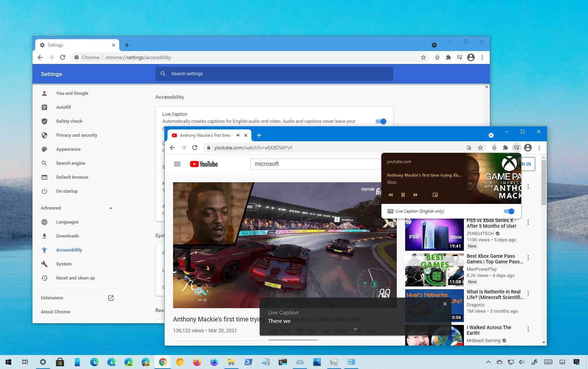Reload the YouTube page
This screenshot has height=369, width=588.
(195, 148)
